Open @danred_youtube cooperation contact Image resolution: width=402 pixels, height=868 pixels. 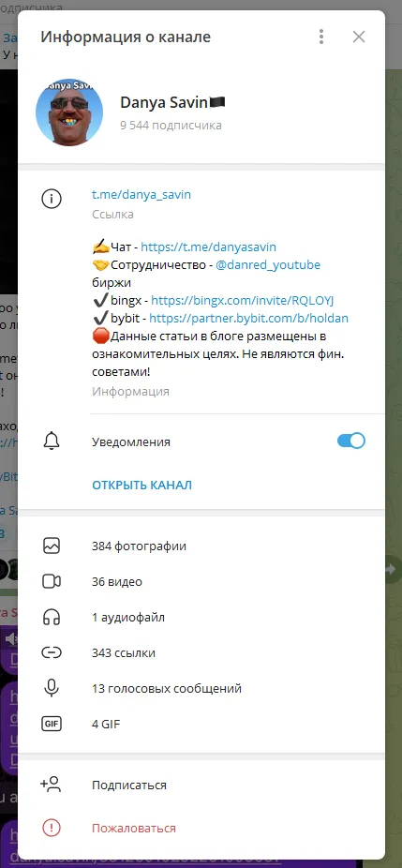tap(268, 264)
